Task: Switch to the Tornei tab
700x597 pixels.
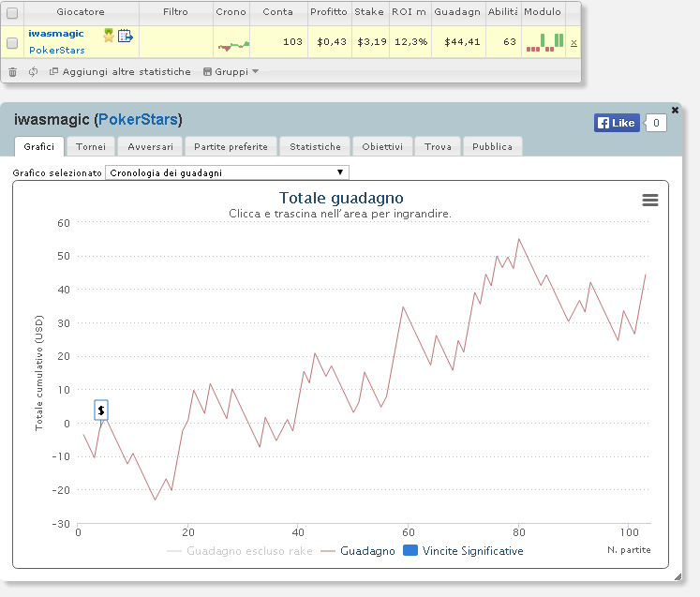Action: (91, 146)
